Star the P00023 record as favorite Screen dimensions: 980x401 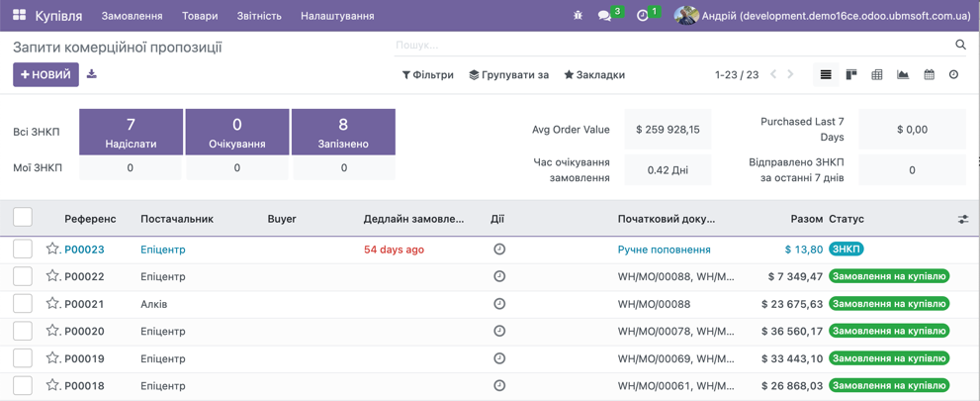tap(52, 250)
